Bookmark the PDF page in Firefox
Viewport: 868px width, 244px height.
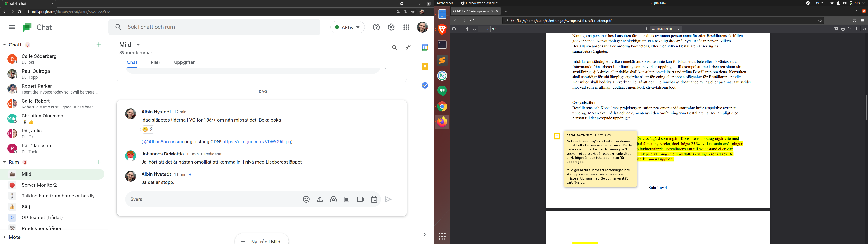(x=820, y=21)
